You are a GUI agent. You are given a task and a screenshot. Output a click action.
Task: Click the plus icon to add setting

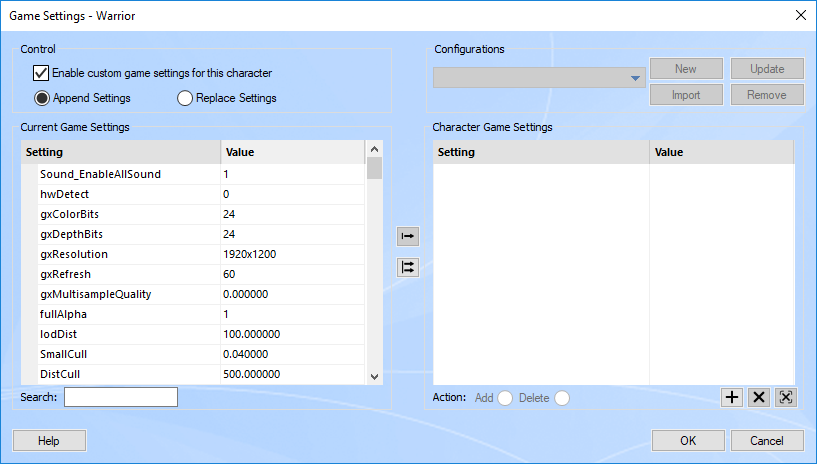732,397
